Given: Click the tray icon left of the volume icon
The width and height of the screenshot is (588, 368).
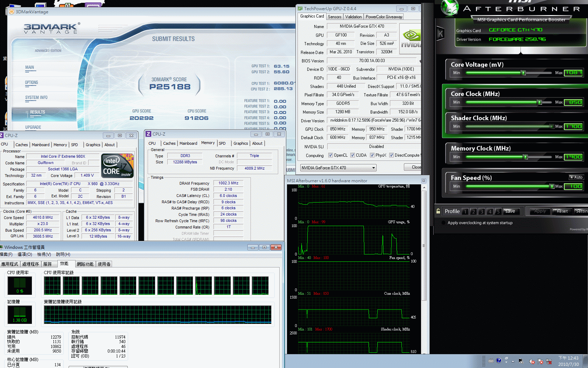Looking at the screenshot, I should 521,361.
